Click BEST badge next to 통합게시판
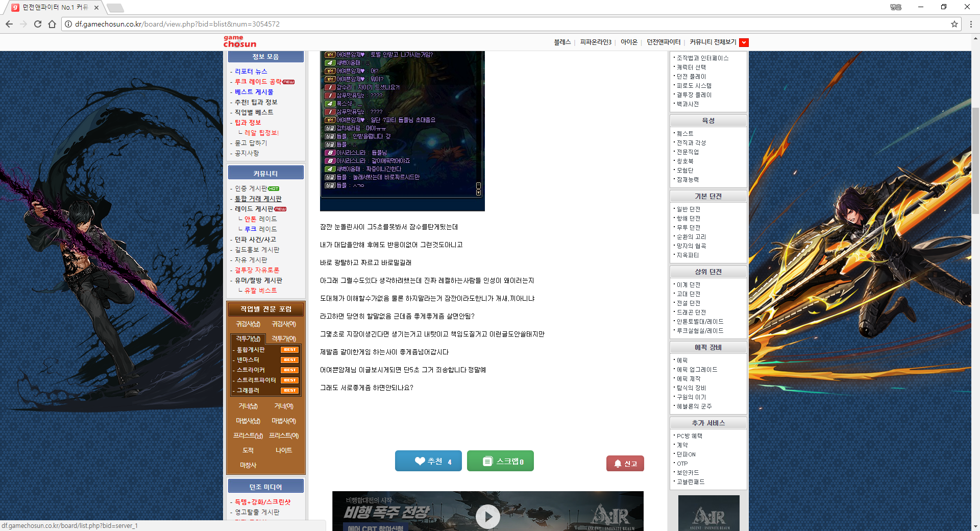 coord(290,350)
